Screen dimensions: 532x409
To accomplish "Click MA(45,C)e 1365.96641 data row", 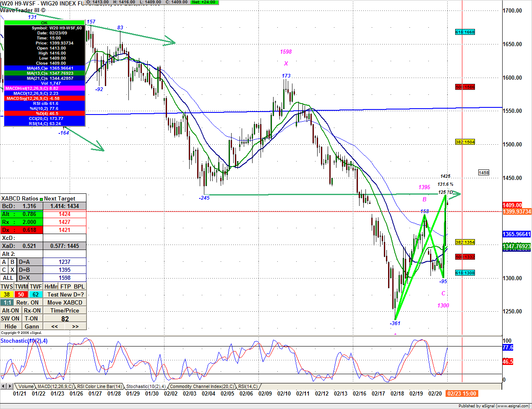I will 44,68.
